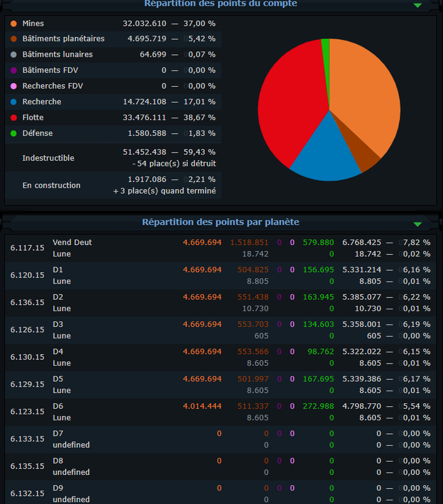This screenshot has width=443, height=504.
Task: Click the green Défense legend dot
Action: click(x=13, y=134)
